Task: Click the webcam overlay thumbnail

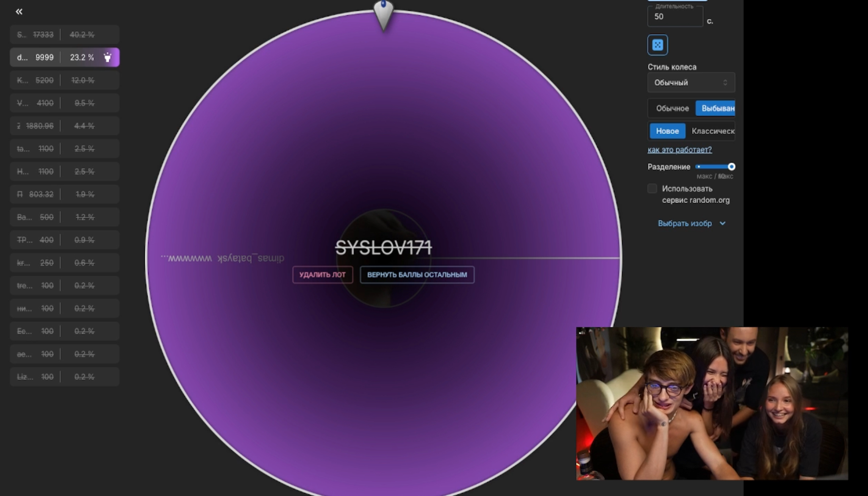Action: click(712, 403)
